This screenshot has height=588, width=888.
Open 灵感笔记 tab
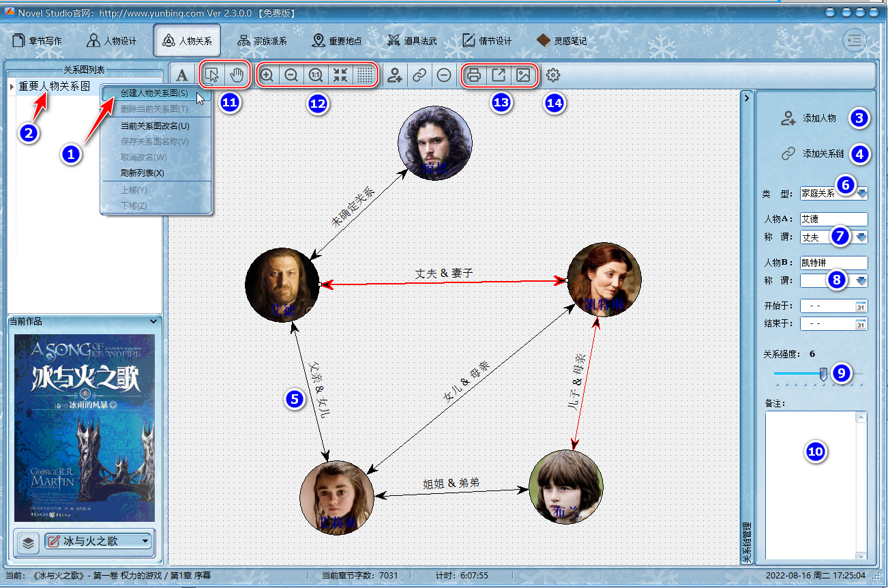coord(561,41)
